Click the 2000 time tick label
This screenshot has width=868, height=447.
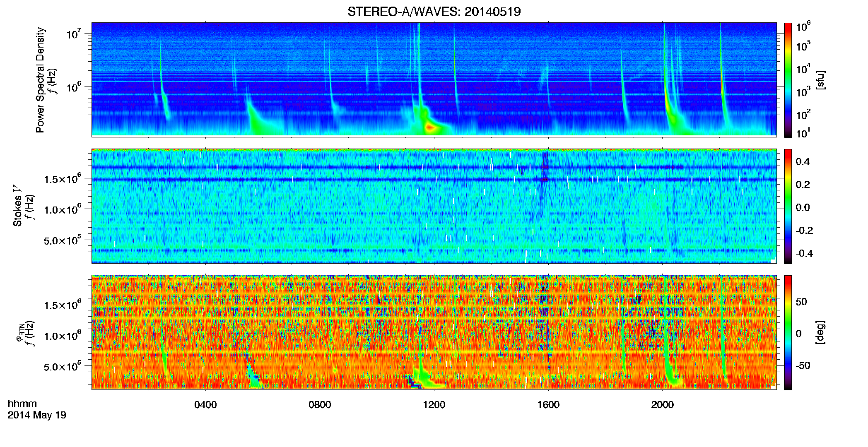662,405
